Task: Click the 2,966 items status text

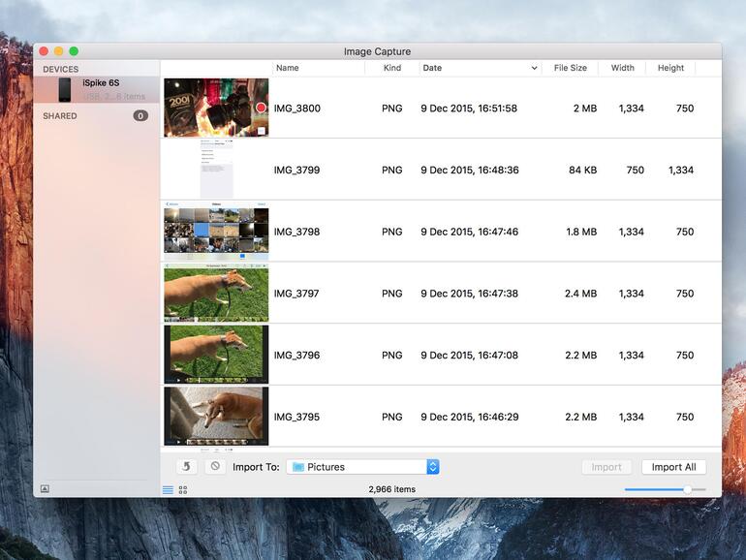Action: (x=392, y=489)
